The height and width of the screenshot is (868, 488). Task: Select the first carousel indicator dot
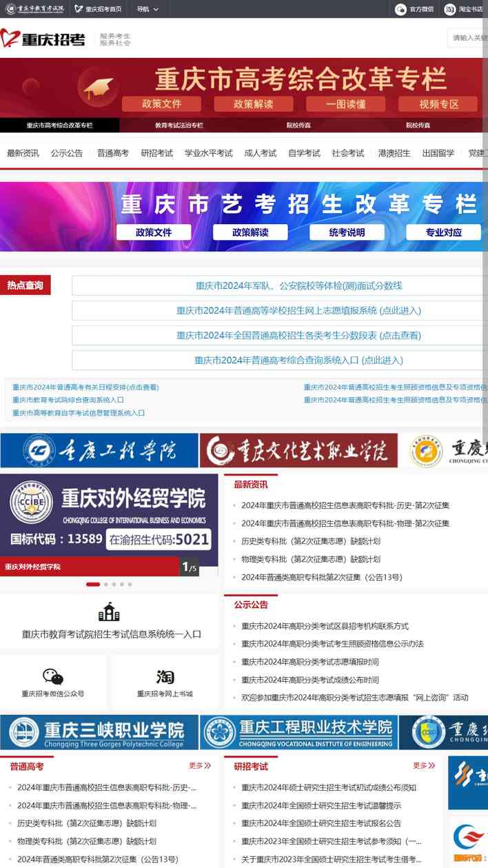point(93,584)
